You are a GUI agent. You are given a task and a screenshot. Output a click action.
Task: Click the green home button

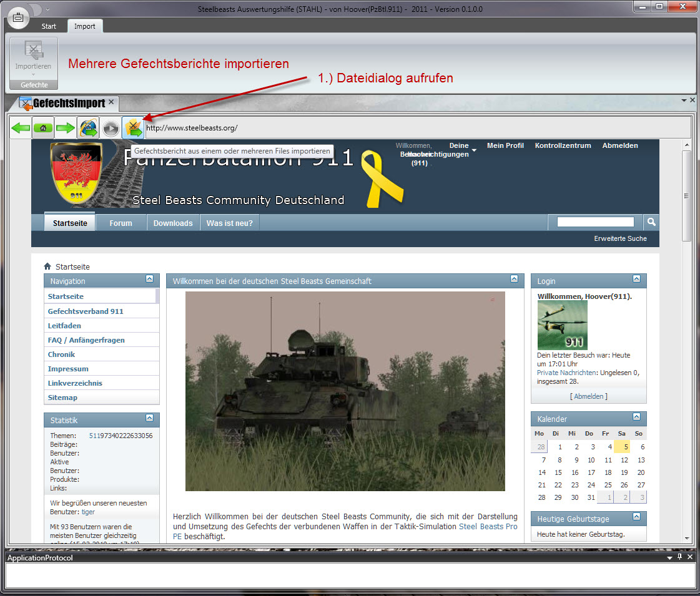click(x=43, y=128)
